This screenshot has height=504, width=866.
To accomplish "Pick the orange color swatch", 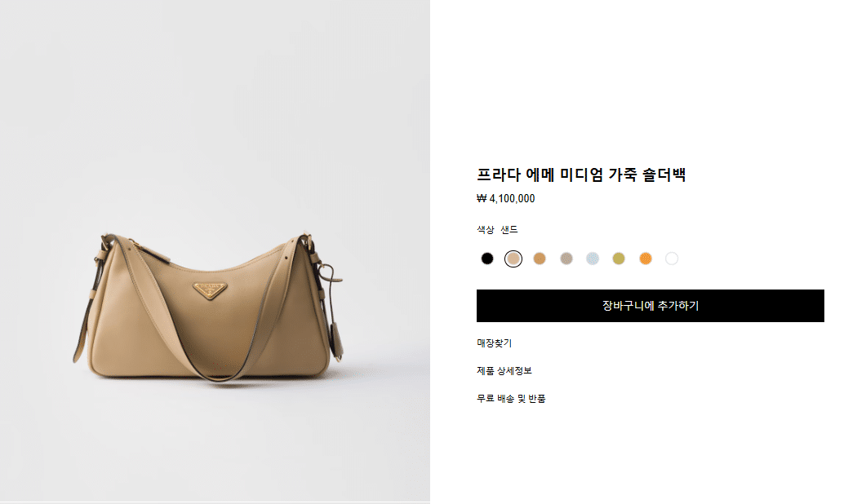I will 645,259.
